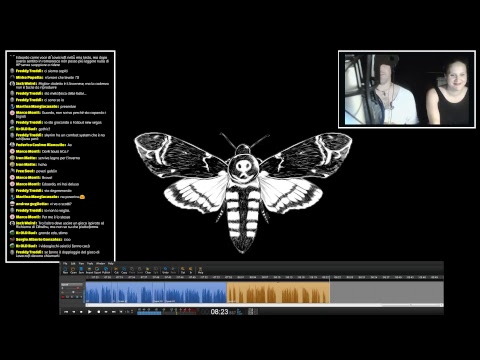
Task: Click the Save icon in the toolbar
Action: coord(81,270)
